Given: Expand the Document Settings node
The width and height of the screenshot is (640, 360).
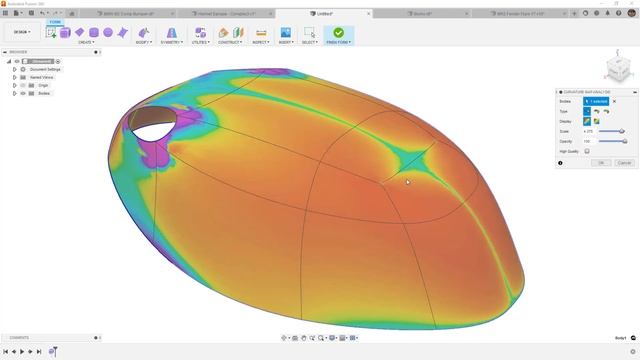Looking at the screenshot, I should (15, 69).
